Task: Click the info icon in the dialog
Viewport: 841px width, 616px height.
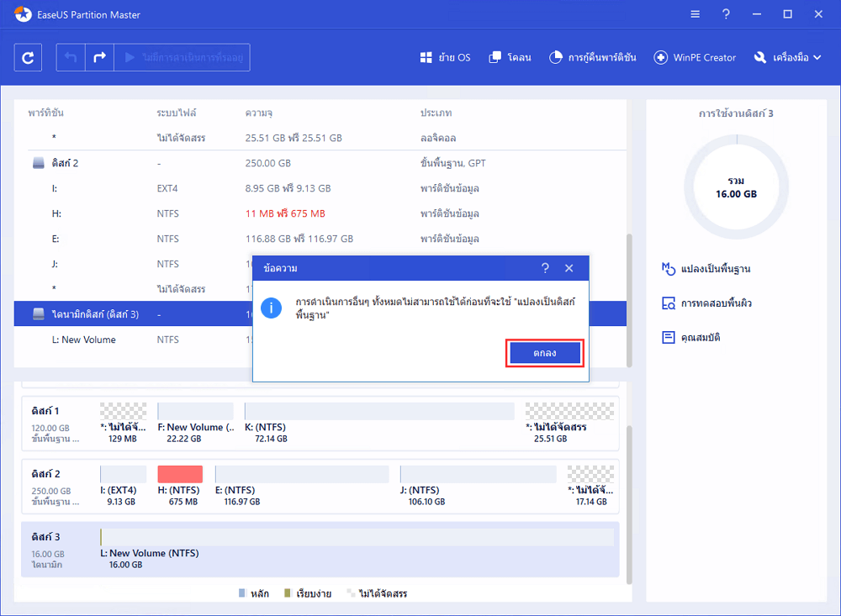Action: pyautogui.click(x=272, y=308)
